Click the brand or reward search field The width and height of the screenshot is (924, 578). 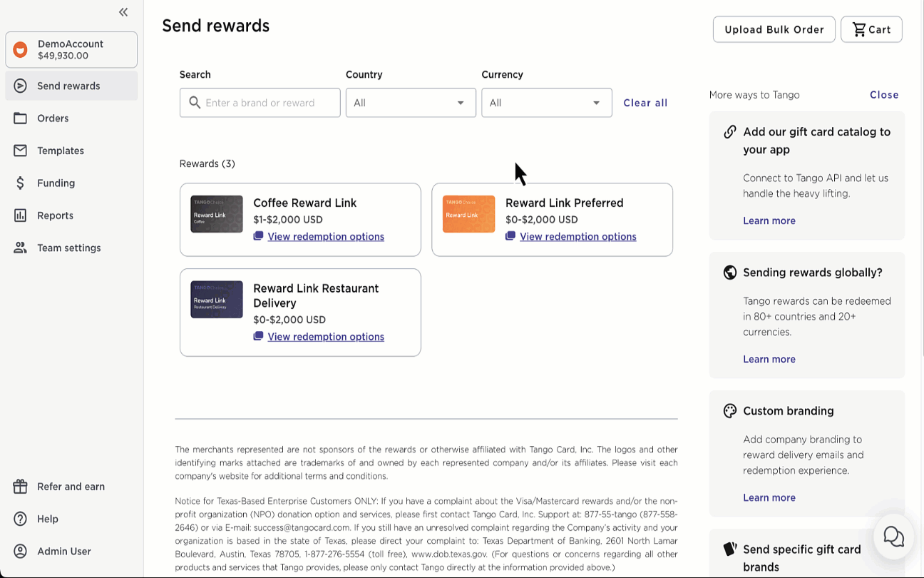(x=260, y=103)
